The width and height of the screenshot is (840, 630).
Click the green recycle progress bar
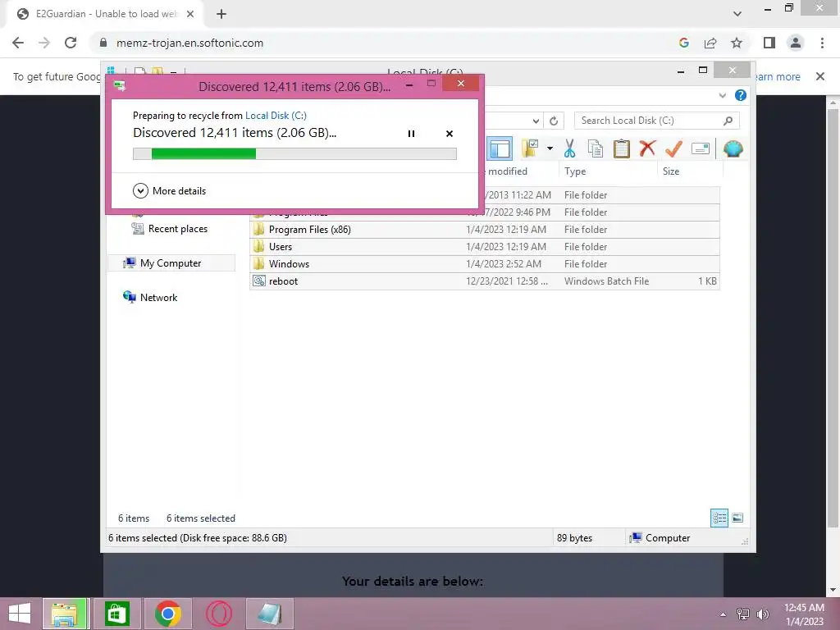pos(294,154)
